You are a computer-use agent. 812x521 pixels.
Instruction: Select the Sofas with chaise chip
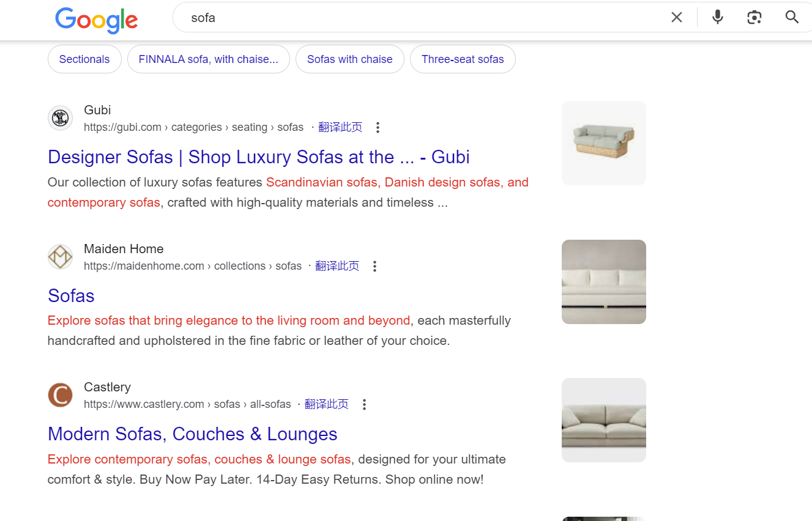click(x=349, y=59)
